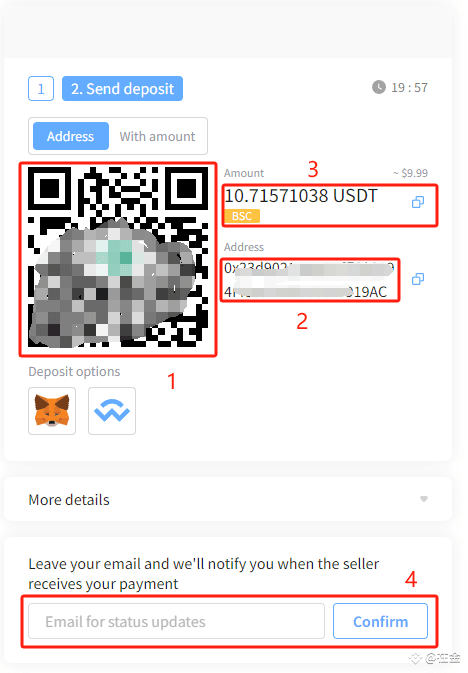Focus the Email for status updates field
Image resolution: width=468 pixels, height=673 pixels.
(x=176, y=621)
